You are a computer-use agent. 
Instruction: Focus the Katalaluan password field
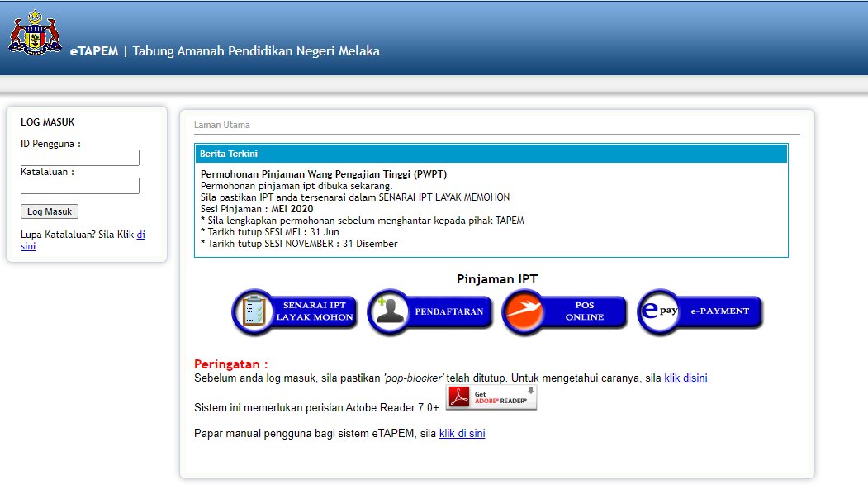click(x=80, y=186)
